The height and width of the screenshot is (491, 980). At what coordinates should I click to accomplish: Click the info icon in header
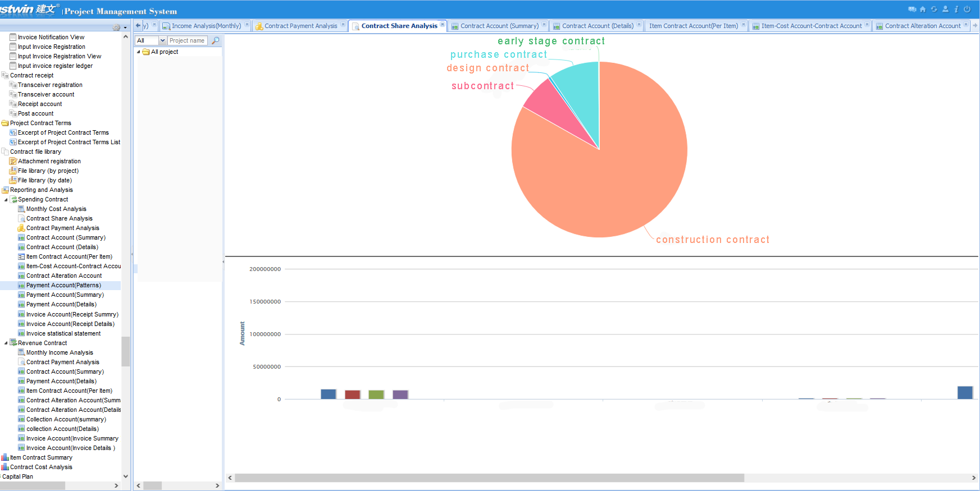click(956, 9)
